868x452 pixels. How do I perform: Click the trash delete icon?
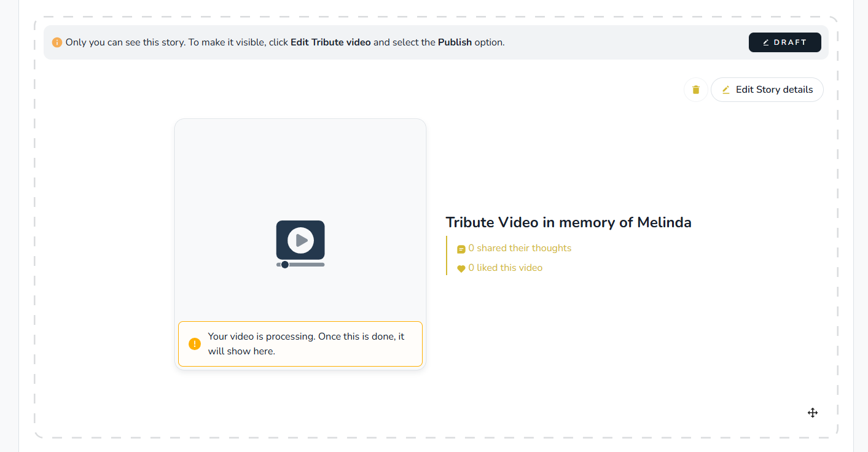pos(695,90)
